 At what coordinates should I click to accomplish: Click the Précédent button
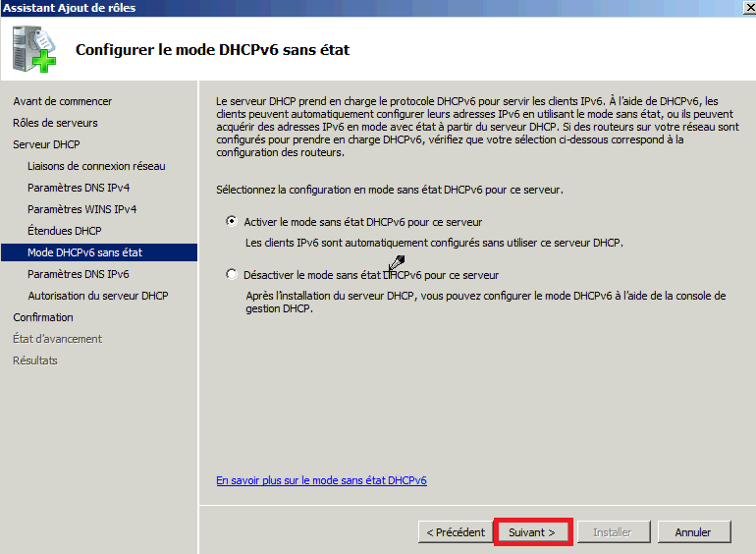pyautogui.click(x=456, y=532)
